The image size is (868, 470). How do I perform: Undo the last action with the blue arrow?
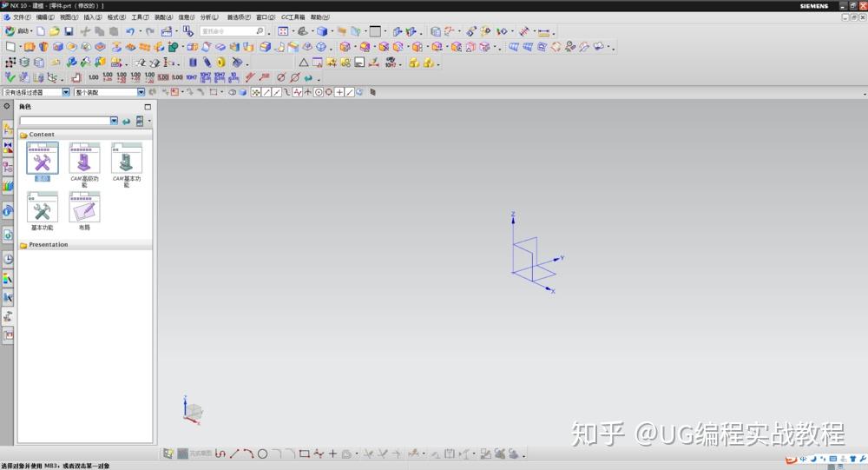pos(130,31)
